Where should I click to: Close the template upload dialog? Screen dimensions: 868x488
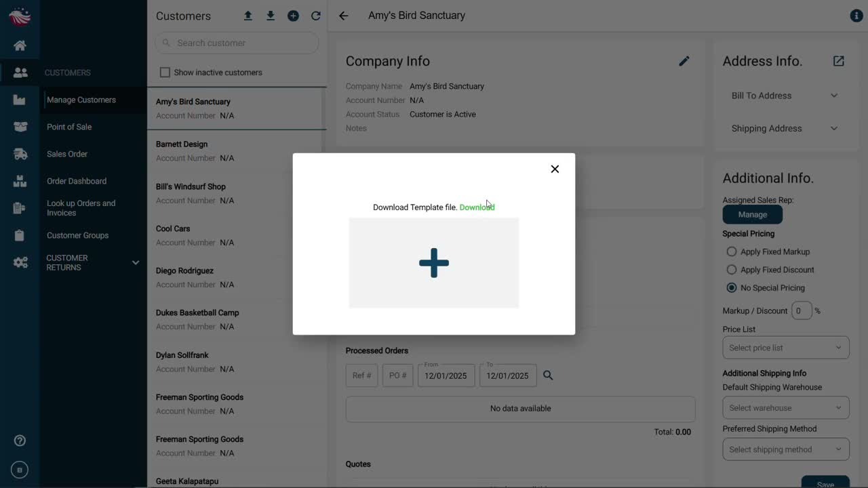pos(555,169)
